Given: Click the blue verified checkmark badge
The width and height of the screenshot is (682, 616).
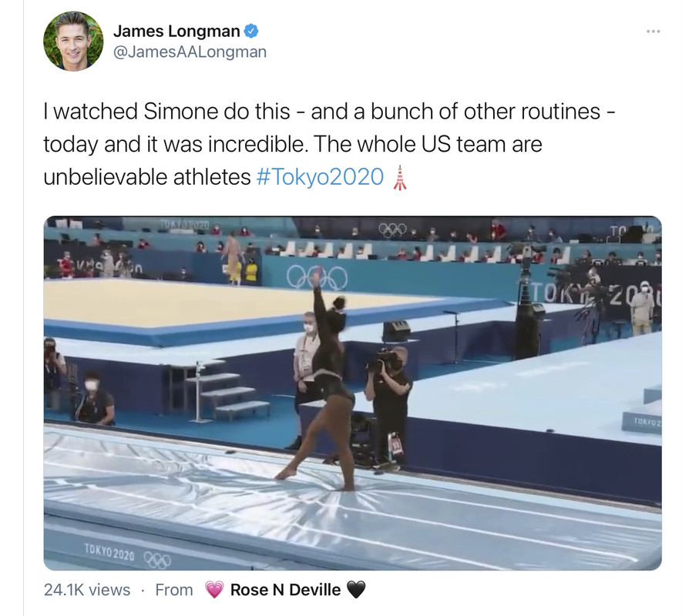Looking at the screenshot, I should click(x=251, y=31).
